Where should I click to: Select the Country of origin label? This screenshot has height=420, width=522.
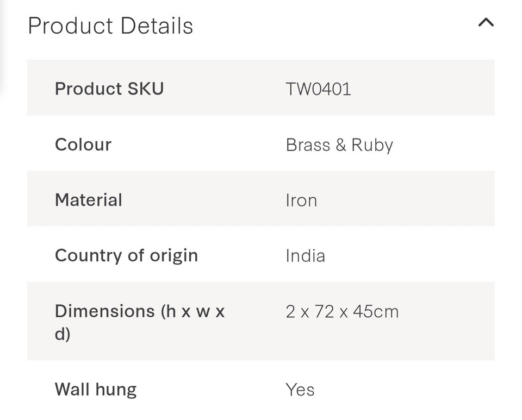[126, 255]
